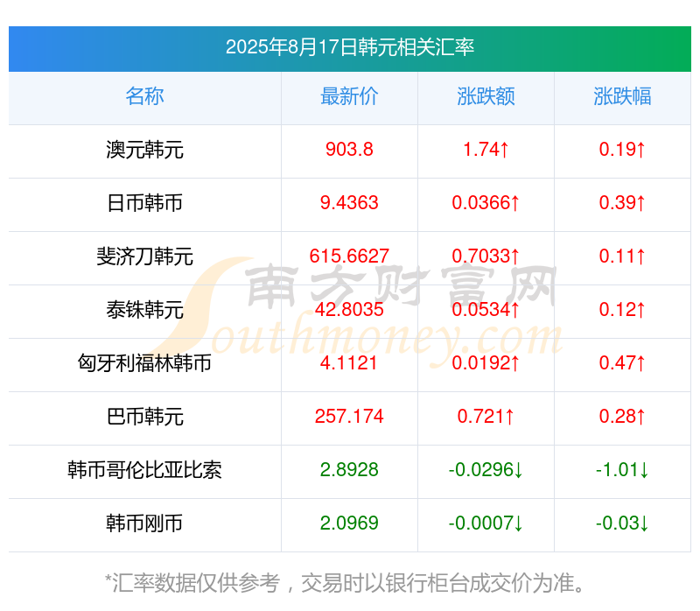The width and height of the screenshot is (700, 611).
Task: Click the percent change -0.03↓
Action: 622,523
